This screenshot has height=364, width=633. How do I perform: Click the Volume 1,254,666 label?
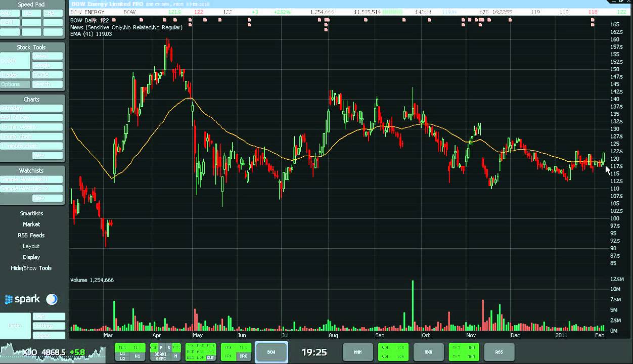pos(92,280)
